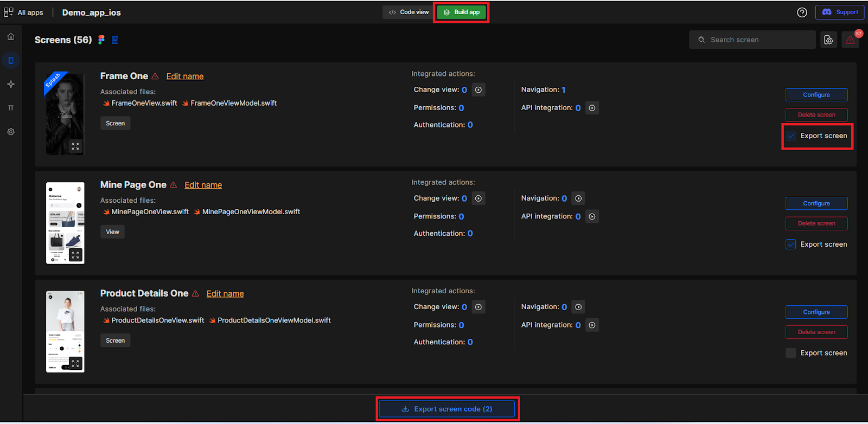The image size is (868, 424).
Task: Expand Frame One thumbnail fullscreen icon
Action: pyautogui.click(x=75, y=146)
